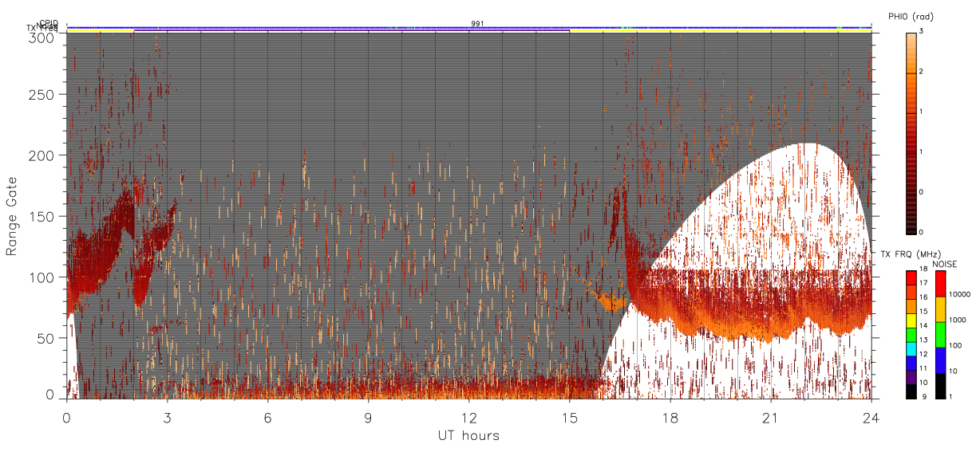Click the cyan swatch in TX FRQ legend
This screenshot has width=980, height=452.
pyautogui.click(x=911, y=349)
